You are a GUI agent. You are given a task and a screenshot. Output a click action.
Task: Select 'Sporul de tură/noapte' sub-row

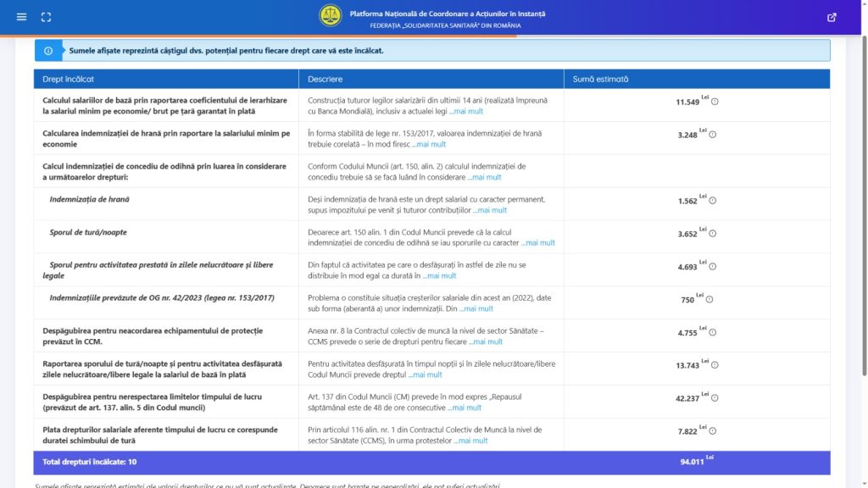point(88,232)
